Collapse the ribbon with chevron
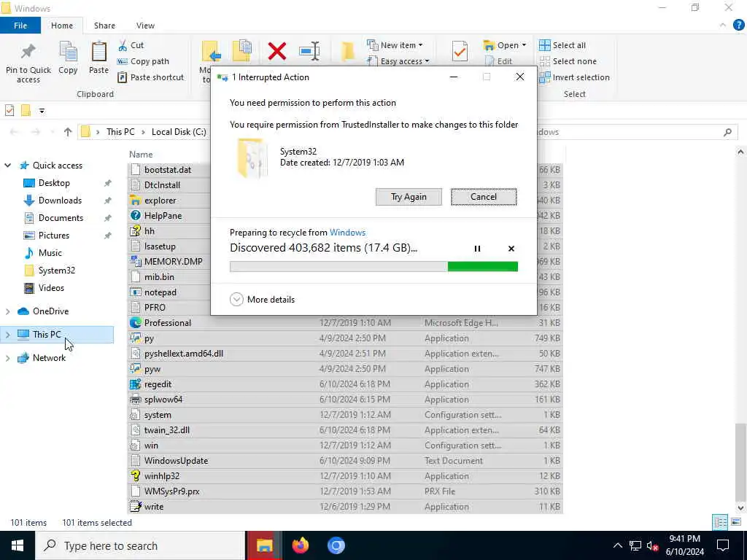This screenshot has width=747, height=560. click(x=723, y=26)
